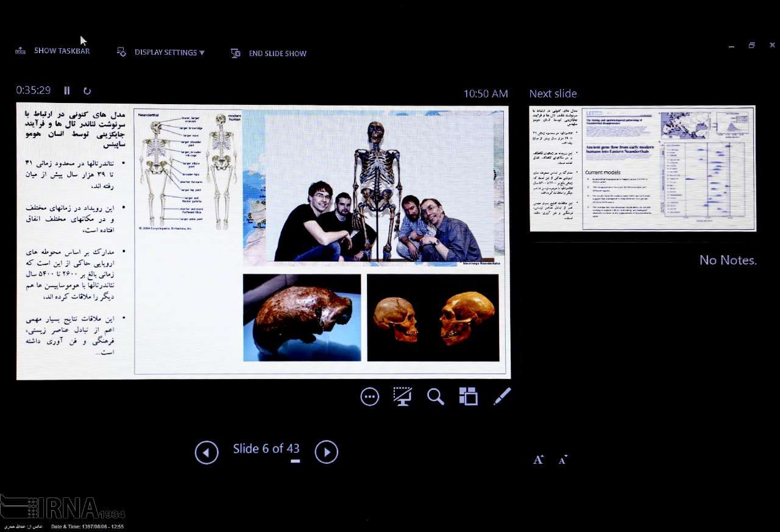Open More slide show options ellipsis
This screenshot has width=780, height=532.
click(x=369, y=397)
